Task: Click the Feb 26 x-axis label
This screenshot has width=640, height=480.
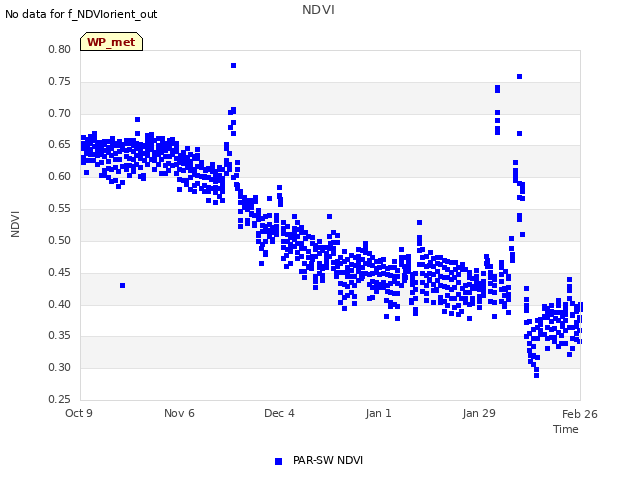Action: (x=580, y=414)
